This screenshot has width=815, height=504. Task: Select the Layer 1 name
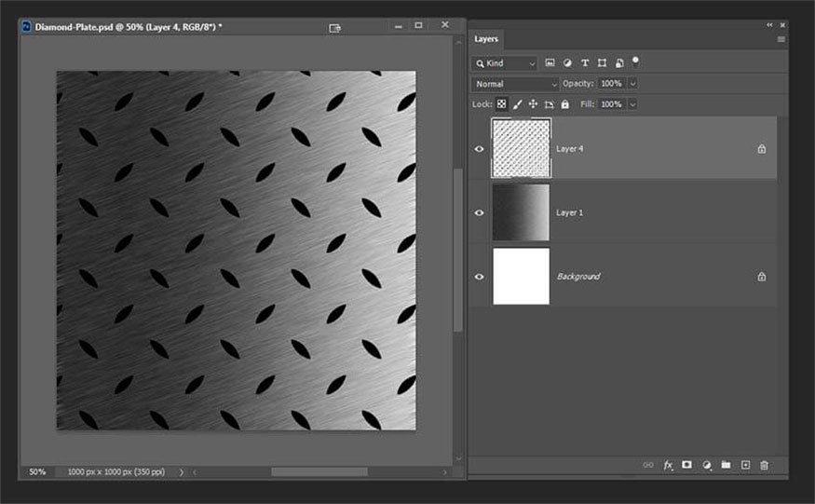(x=569, y=212)
